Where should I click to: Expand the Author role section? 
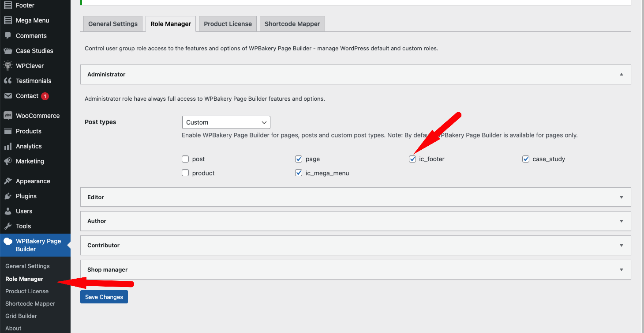point(356,221)
